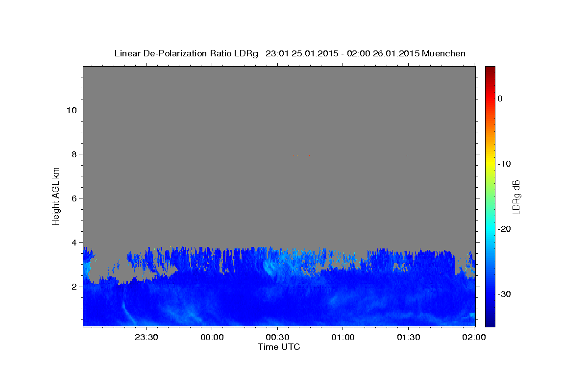Click the 'Time UTC' x-axis label
The image size is (588, 392).
click(279, 347)
